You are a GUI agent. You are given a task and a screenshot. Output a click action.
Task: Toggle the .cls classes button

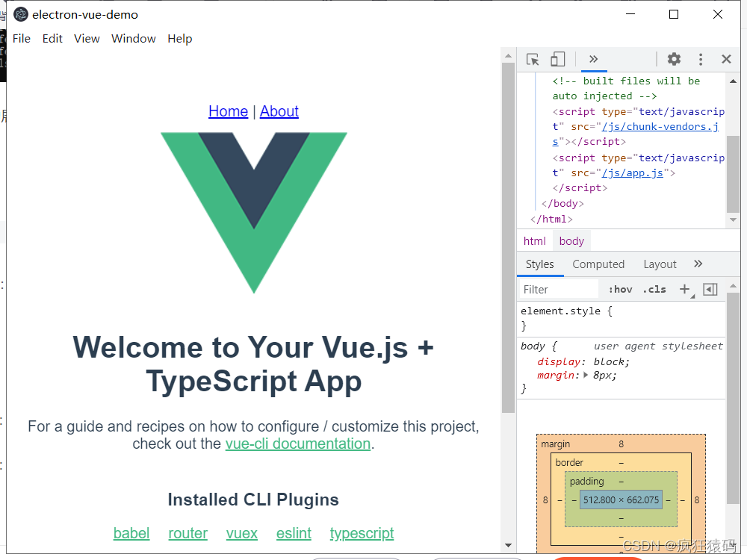(x=654, y=290)
